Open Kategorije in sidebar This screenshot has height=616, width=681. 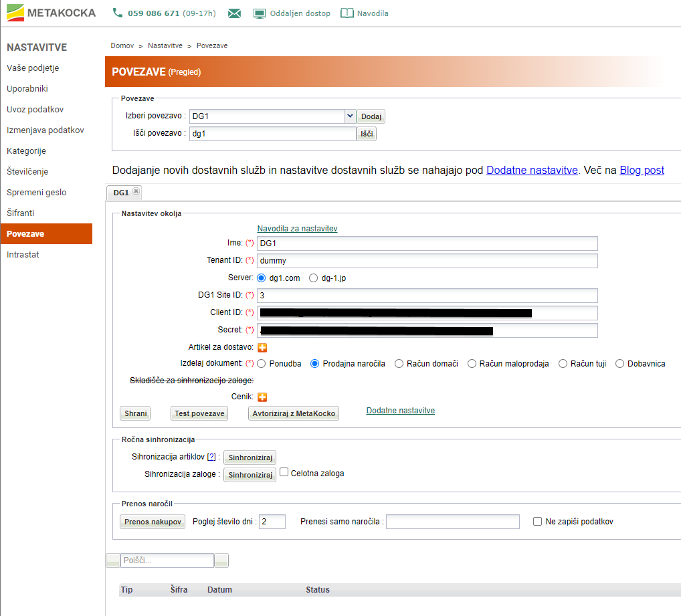click(x=27, y=151)
